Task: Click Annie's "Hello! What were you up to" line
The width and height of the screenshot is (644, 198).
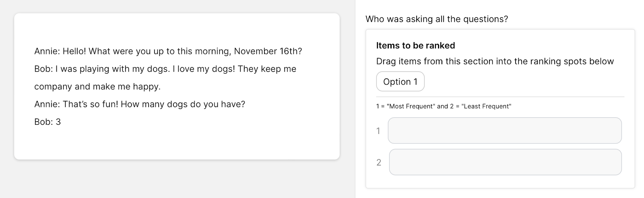Action: click(168, 51)
